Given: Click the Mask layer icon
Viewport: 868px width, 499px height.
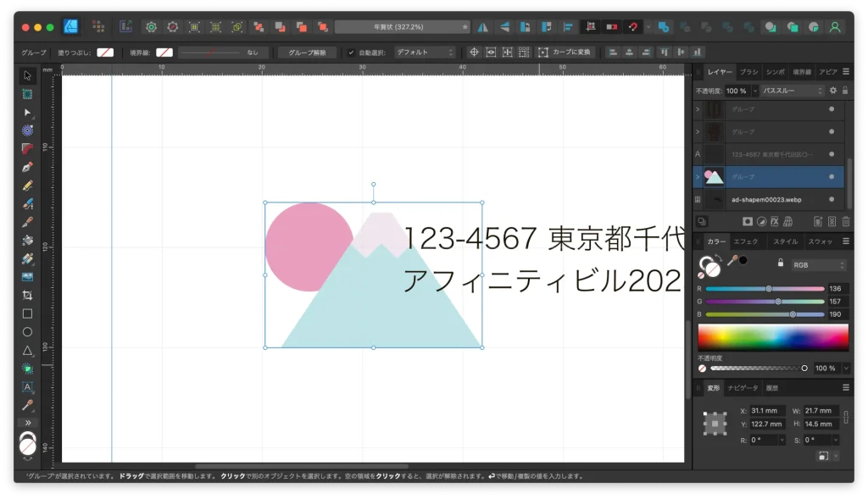Looking at the screenshot, I should point(748,221).
